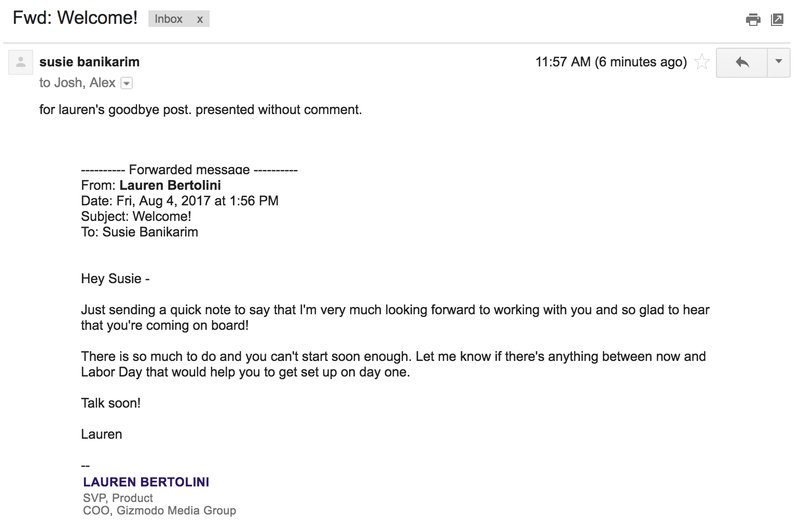Click the sender avatar placeholder
Screen dimensions: 800x530
point(20,62)
